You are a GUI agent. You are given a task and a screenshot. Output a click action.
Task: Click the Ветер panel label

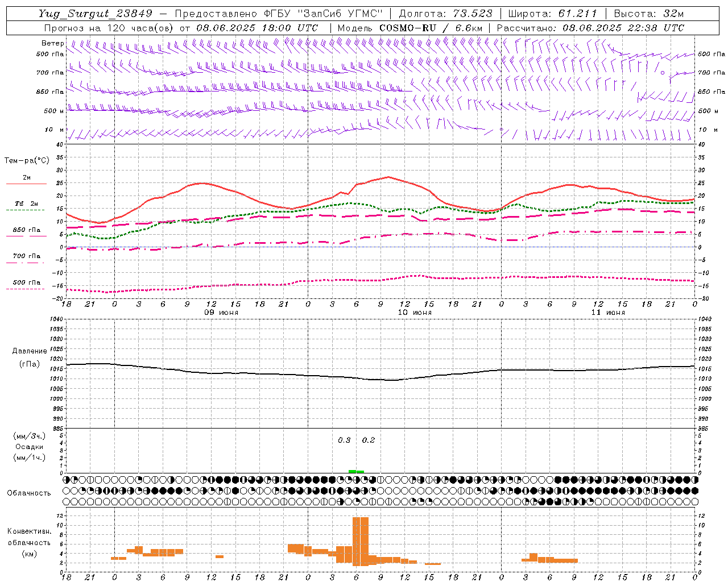tap(52, 43)
